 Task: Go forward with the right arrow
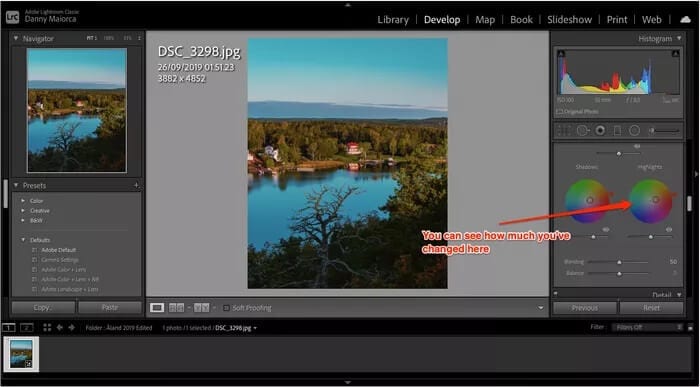click(71, 328)
